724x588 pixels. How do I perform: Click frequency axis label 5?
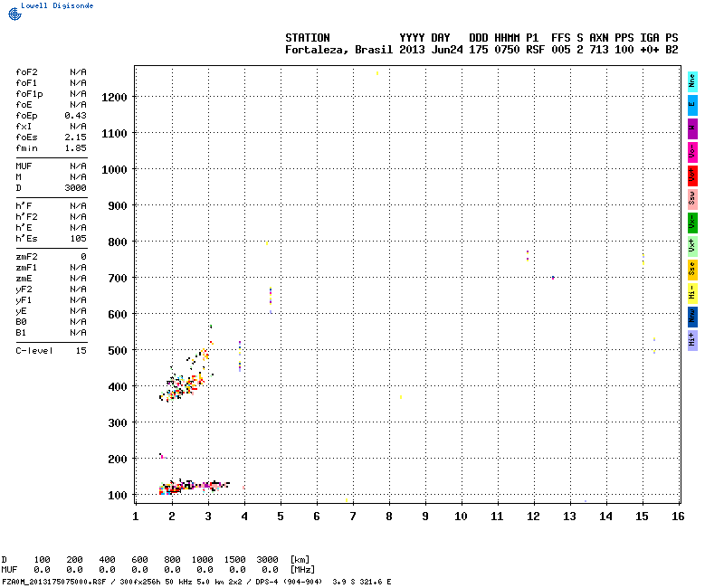tap(281, 517)
